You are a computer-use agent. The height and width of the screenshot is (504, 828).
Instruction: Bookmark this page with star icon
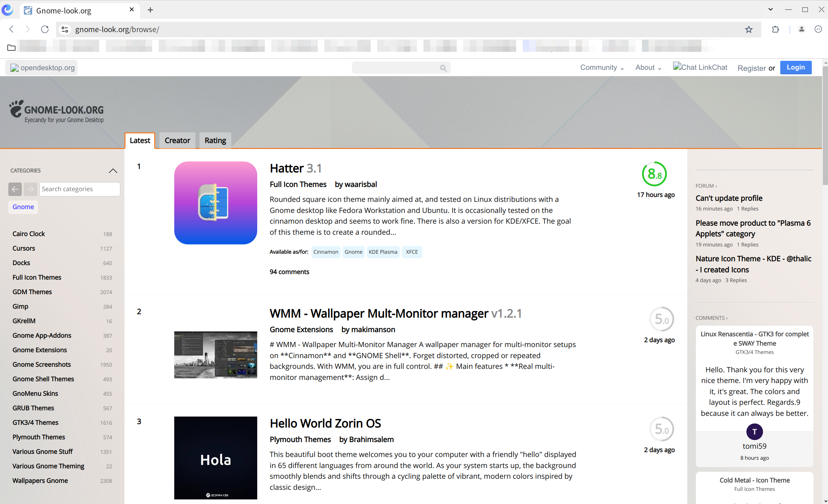tap(748, 29)
